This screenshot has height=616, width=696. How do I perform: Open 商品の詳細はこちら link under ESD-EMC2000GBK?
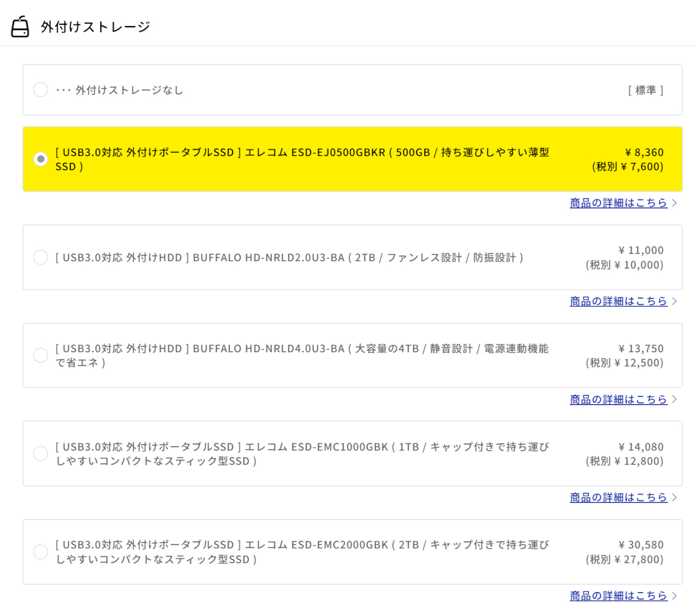point(618,596)
